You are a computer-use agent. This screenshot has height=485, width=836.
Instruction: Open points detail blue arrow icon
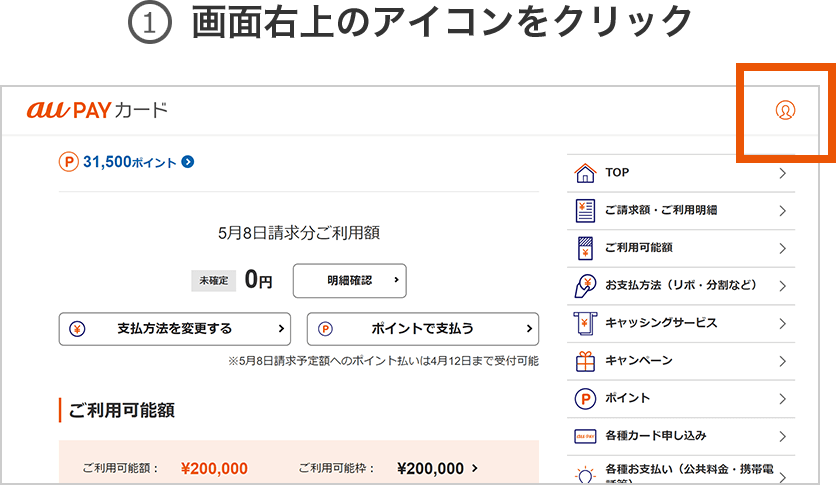point(188,161)
